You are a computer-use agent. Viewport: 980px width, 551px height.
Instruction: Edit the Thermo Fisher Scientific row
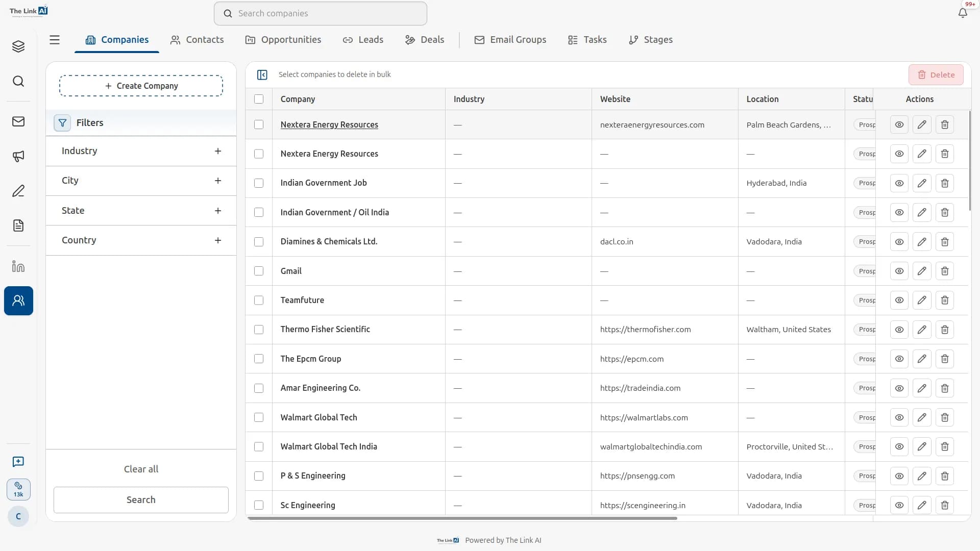click(922, 330)
